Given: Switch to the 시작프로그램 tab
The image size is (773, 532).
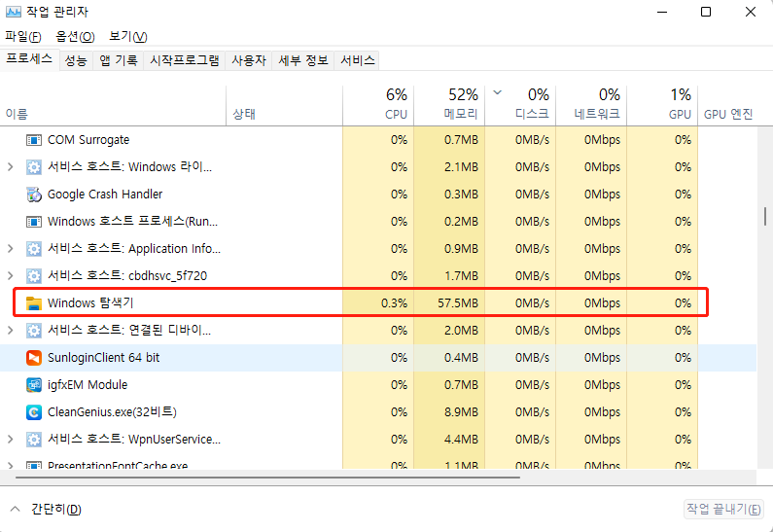Looking at the screenshot, I should click(x=184, y=60).
